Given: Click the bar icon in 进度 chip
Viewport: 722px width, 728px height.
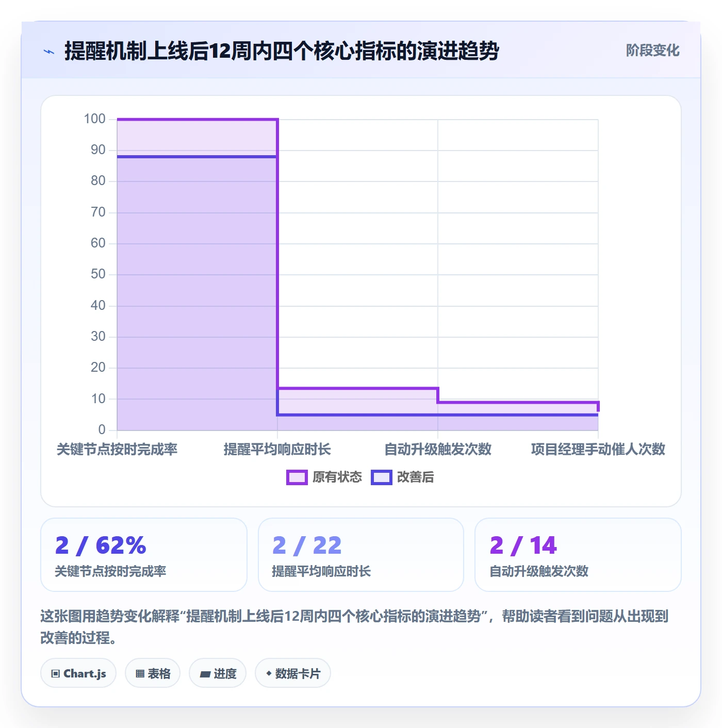Looking at the screenshot, I should pos(205,674).
